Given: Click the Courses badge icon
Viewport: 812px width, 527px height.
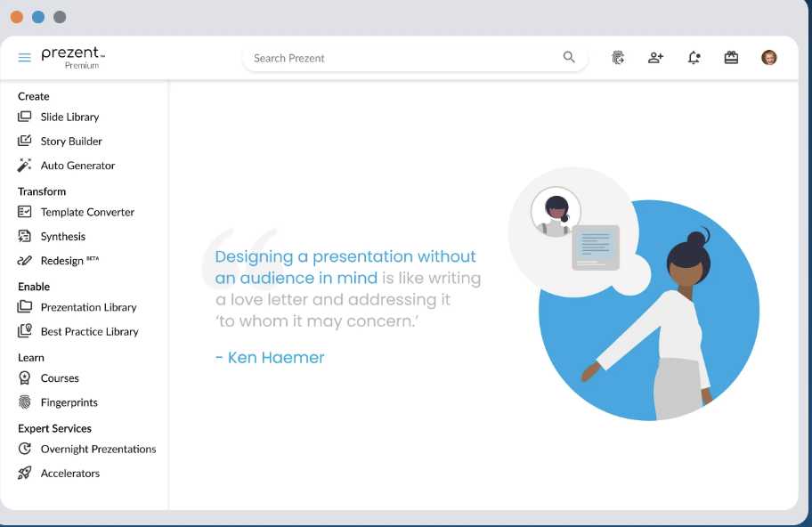Looking at the screenshot, I should coord(24,378).
